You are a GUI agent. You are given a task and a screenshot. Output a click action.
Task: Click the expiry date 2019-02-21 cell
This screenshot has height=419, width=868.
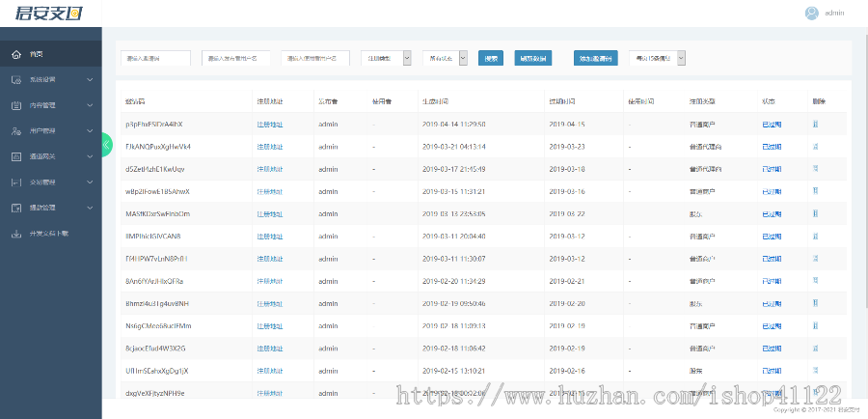pyautogui.click(x=567, y=281)
